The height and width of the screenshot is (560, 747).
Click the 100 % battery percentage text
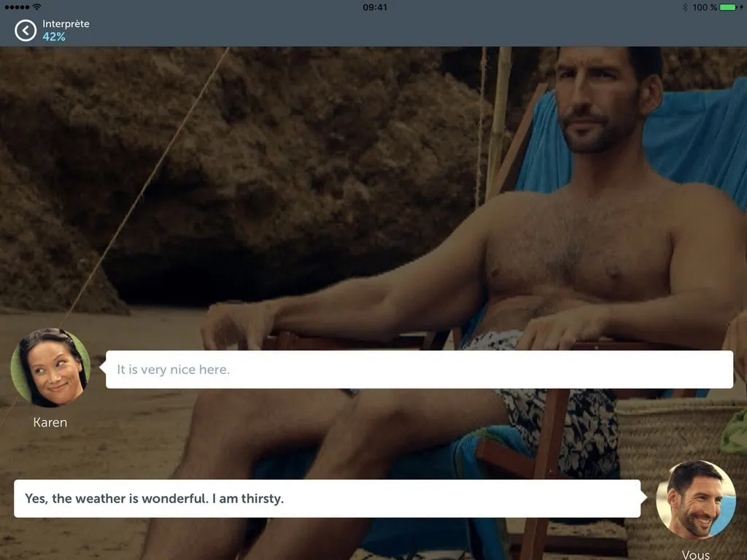coord(705,7)
